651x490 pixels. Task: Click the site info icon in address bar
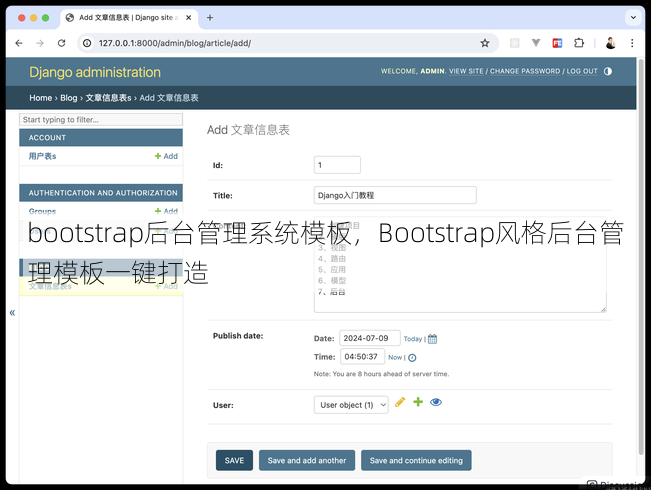coord(87,43)
